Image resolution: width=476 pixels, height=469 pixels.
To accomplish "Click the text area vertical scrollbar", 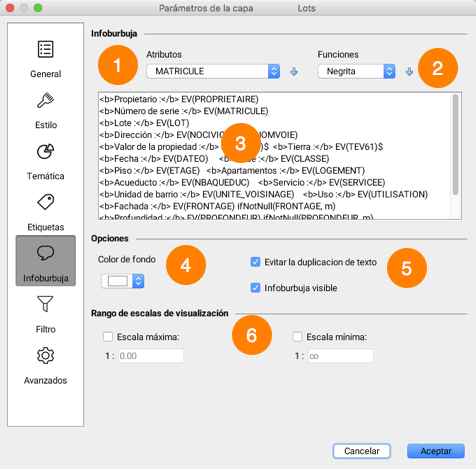I will click(456, 156).
